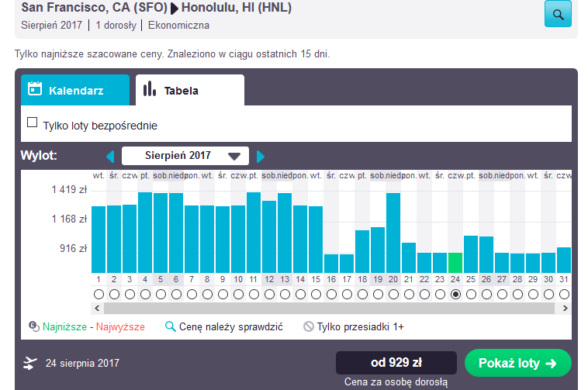Viewport: 588px width, 390px height.
Task: Select radio button for day 20
Action: click(x=393, y=295)
